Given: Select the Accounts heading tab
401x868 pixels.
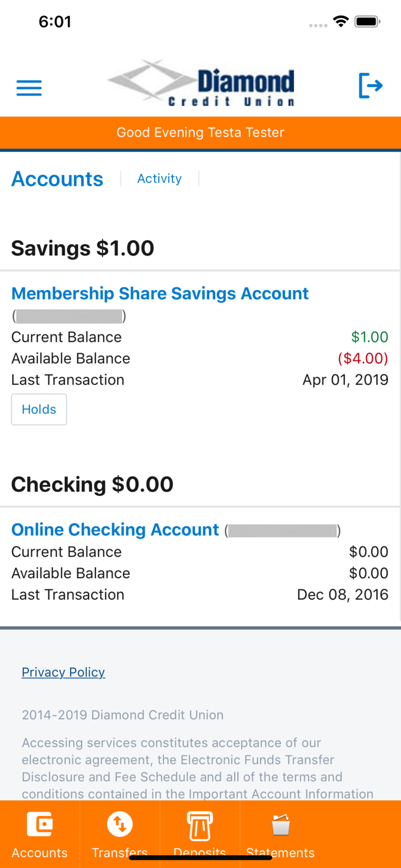Looking at the screenshot, I should click(57, 179).
